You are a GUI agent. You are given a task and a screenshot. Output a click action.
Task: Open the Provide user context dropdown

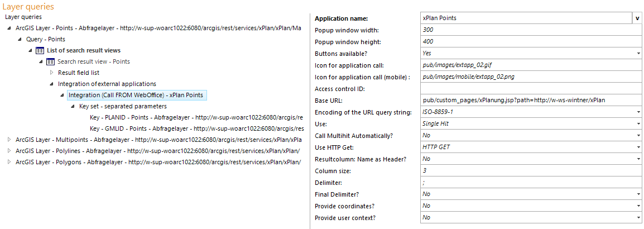(x=638, y=217)
